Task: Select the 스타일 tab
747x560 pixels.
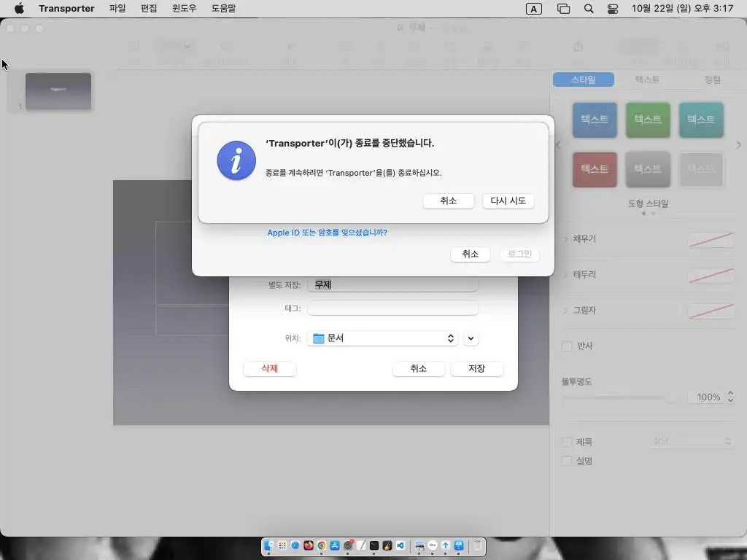Action: (583, 79)
